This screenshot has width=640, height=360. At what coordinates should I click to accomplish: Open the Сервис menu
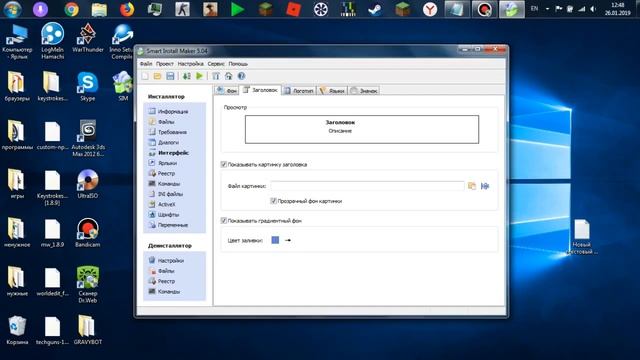coord(216,64)
